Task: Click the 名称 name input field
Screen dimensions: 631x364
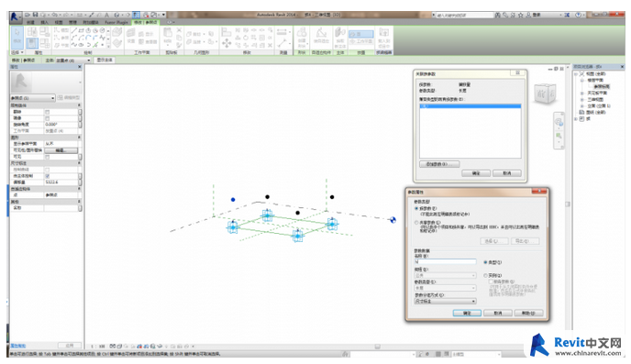Action: tap(445, 262)
